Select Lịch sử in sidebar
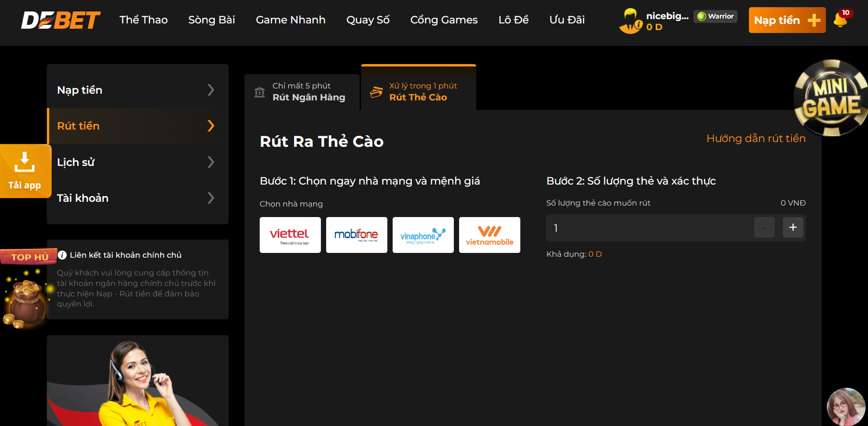 point(138,162)
